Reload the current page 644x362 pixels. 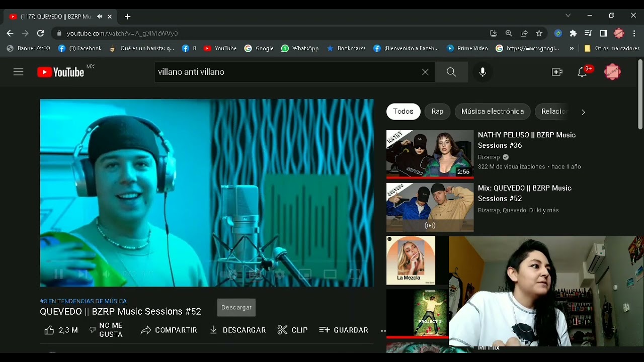[41, 33]
